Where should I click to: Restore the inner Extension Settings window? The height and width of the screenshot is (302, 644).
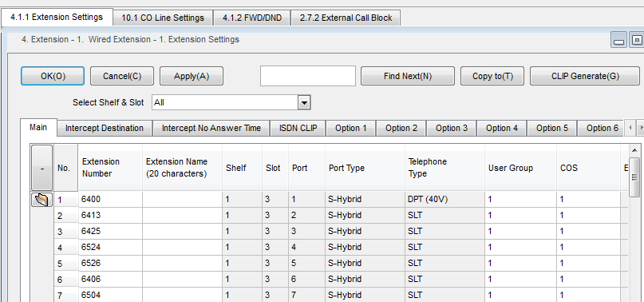pos(637,40)
